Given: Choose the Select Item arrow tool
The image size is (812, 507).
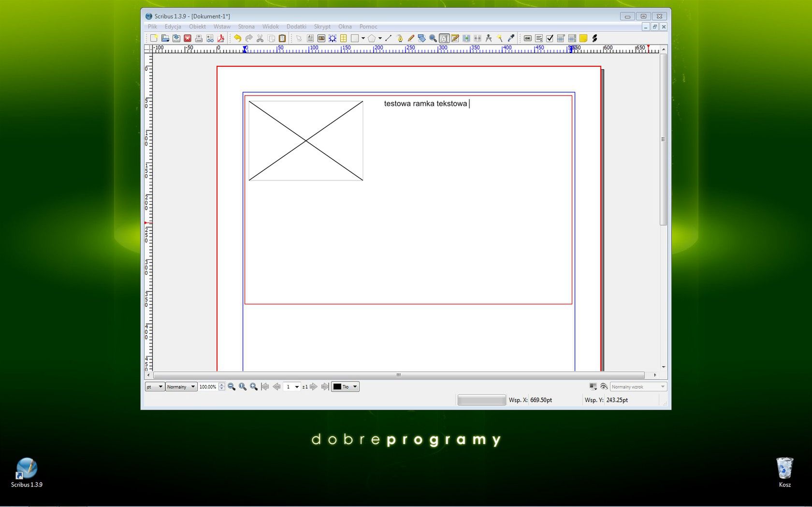Looking at the screenshot, I should point(299,38).
